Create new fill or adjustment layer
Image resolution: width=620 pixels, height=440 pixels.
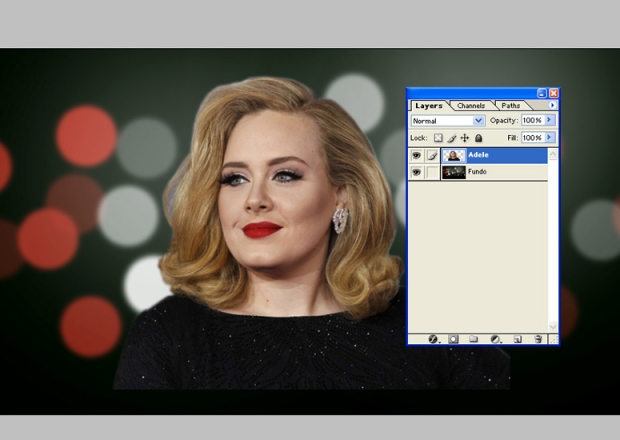tap(495, 339)
